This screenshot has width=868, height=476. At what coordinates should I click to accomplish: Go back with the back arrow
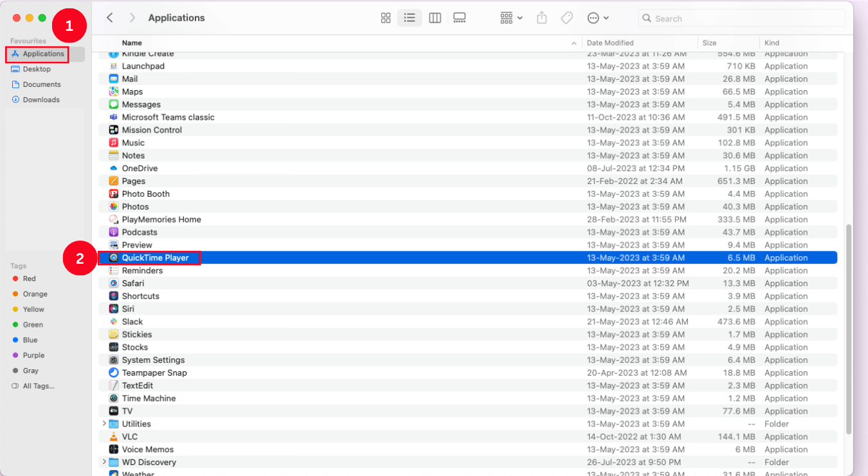[110, 18]
